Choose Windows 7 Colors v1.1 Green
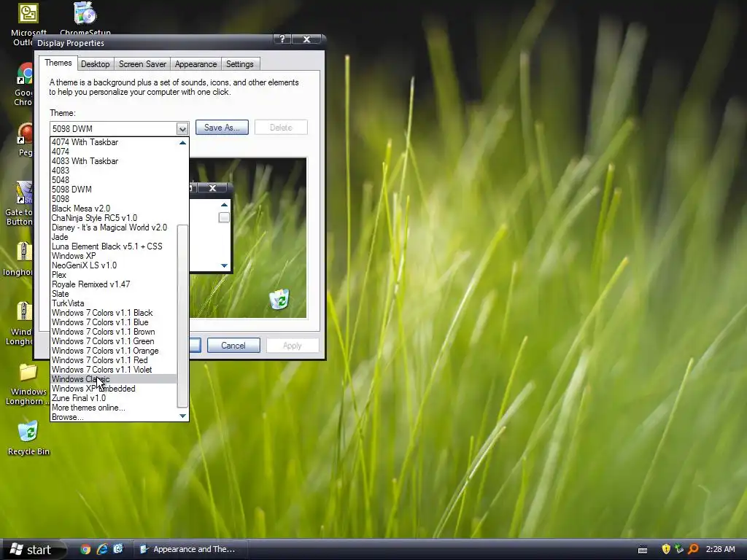 113,341
